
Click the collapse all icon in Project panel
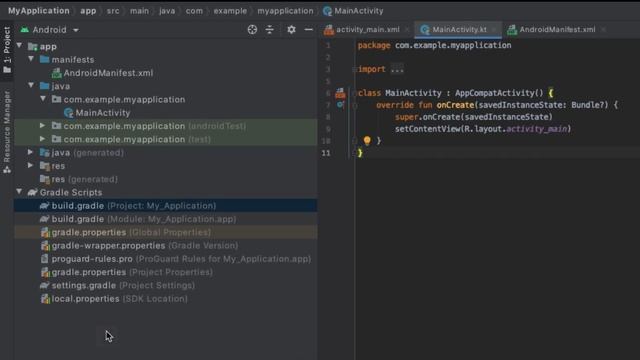(x=270, y=29)
